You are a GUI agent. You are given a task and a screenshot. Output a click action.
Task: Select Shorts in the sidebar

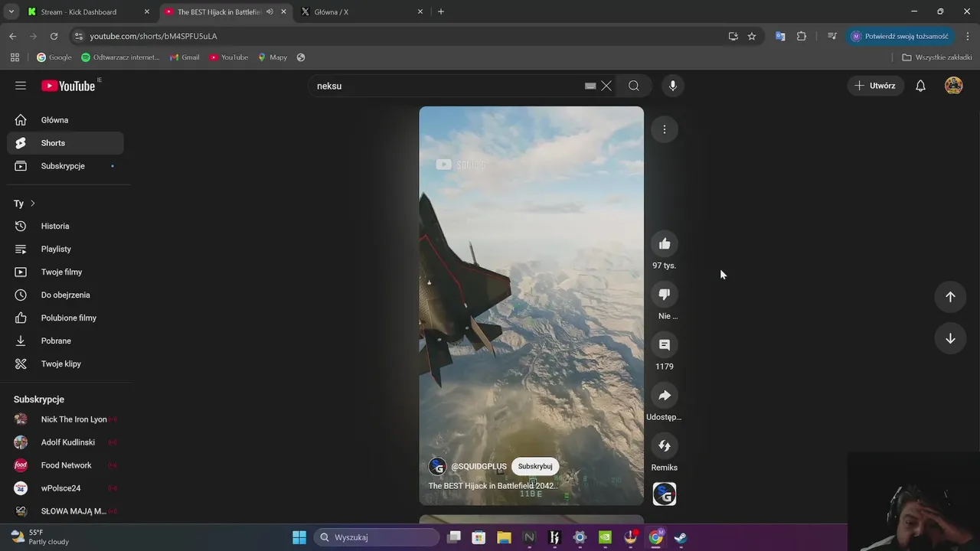coord(65,143)
